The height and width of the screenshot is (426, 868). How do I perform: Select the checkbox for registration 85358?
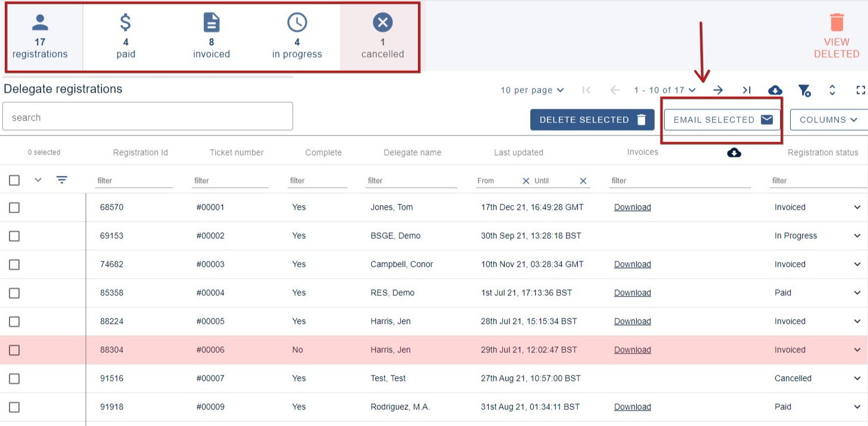(14, 293)
